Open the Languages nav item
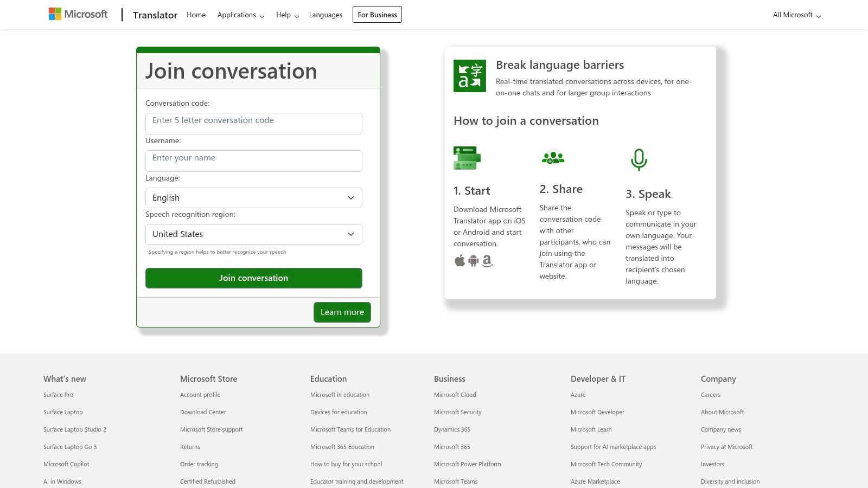Viewport: 868px width, 488px height. pyautogui.click(x=325, y=15)
